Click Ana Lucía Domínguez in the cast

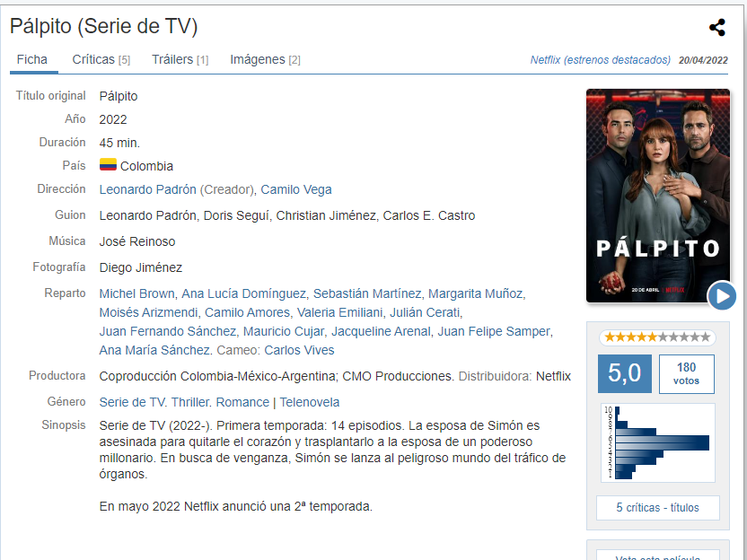click(x=243, y=293)
